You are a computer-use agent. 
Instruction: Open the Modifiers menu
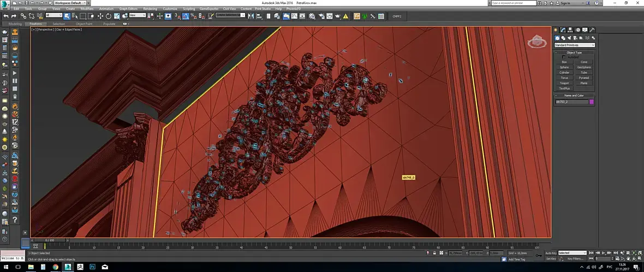[x=87, y=9]
